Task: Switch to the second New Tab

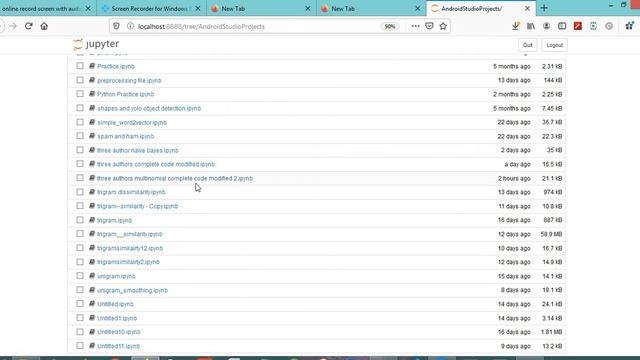Action: pos(371,8)
